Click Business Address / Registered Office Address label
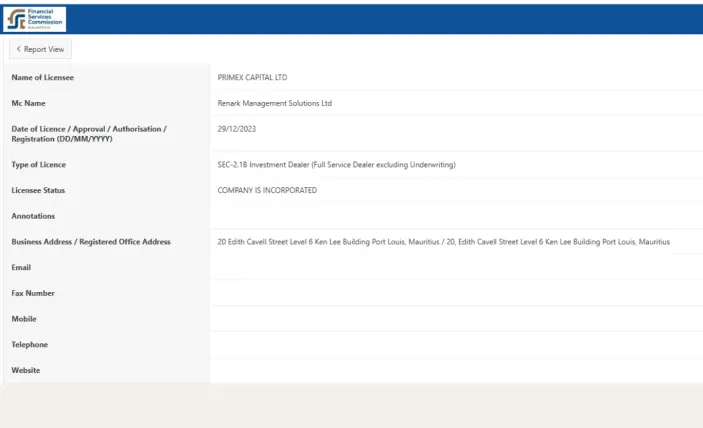 (x=91, y=242)
